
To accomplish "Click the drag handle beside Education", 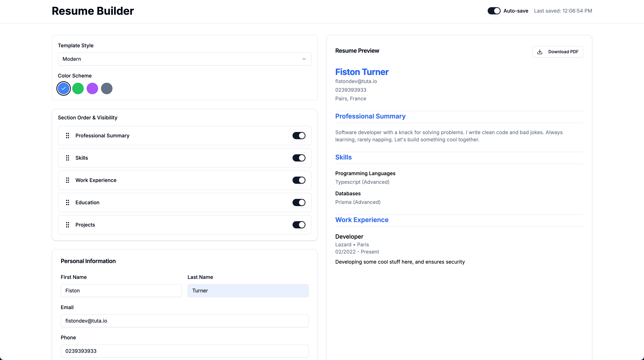I will [68, 202].
